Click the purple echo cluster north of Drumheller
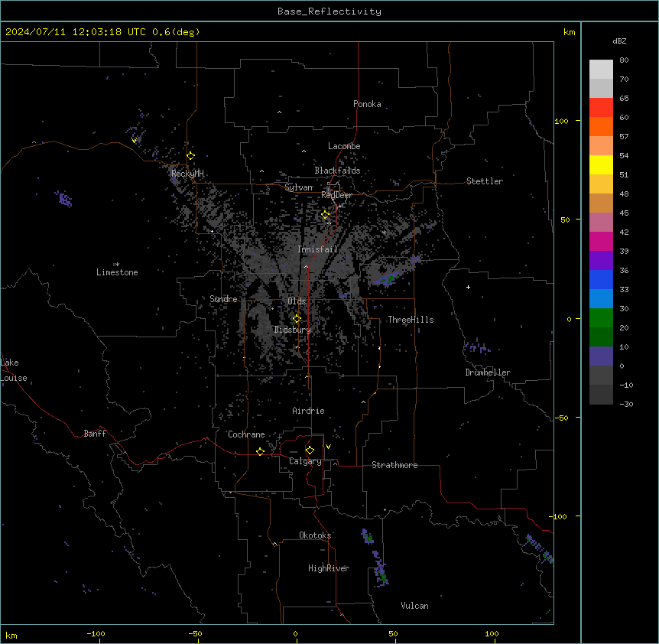This screenshot has height=644, width=659. (476, 348)
